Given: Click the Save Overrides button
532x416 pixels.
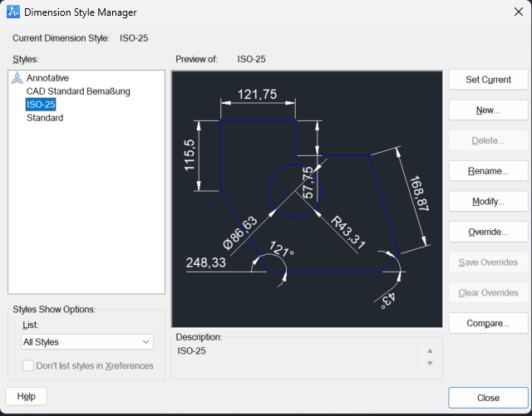Looking at the screenshot, I should coord(488,262).
